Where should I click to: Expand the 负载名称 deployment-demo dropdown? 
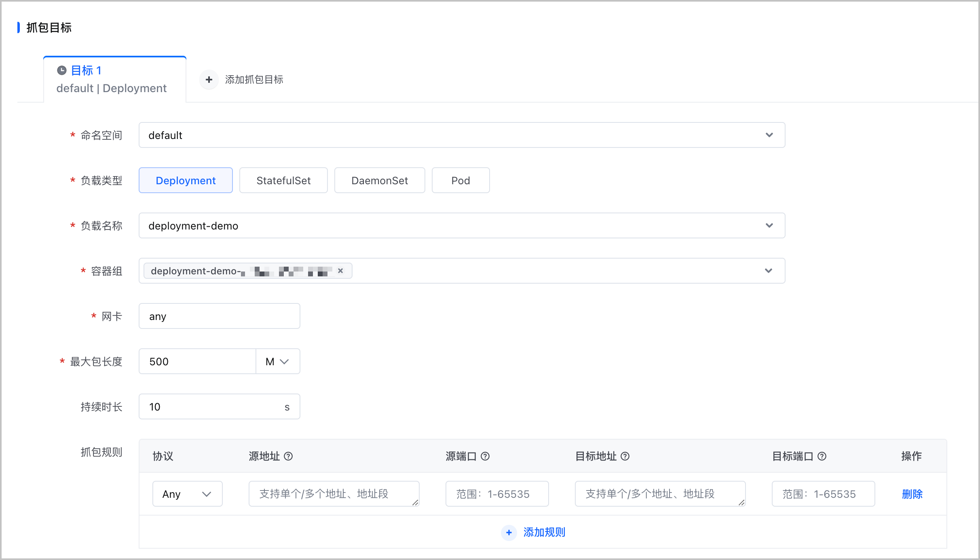[x=462, y=225]
